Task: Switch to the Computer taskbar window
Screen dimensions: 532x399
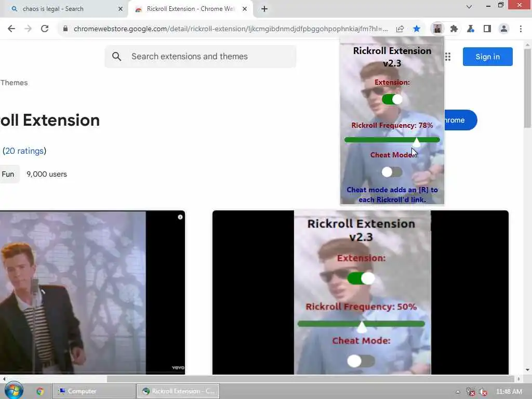Action: click(x=94, y=391)
